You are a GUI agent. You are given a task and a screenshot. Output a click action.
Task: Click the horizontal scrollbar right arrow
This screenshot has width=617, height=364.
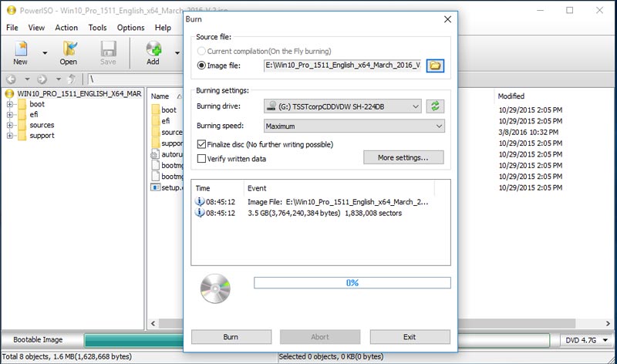click(608, 323)
